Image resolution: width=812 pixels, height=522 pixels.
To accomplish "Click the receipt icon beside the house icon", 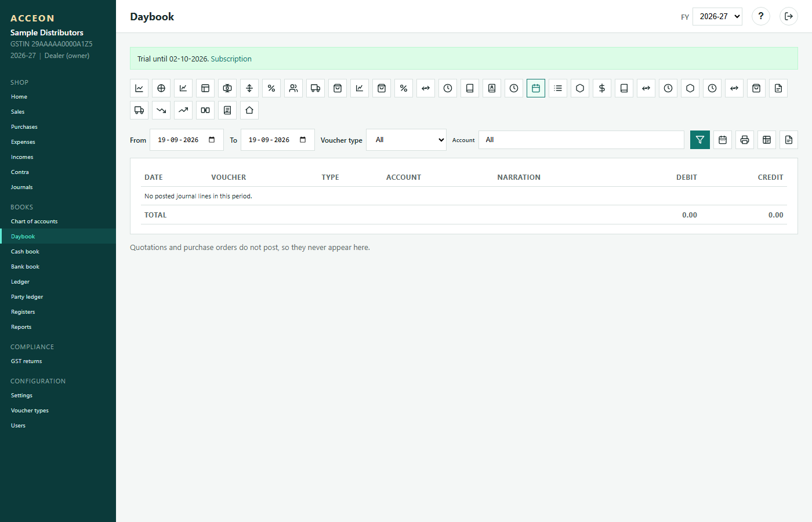I will click(x=227, y=110).
